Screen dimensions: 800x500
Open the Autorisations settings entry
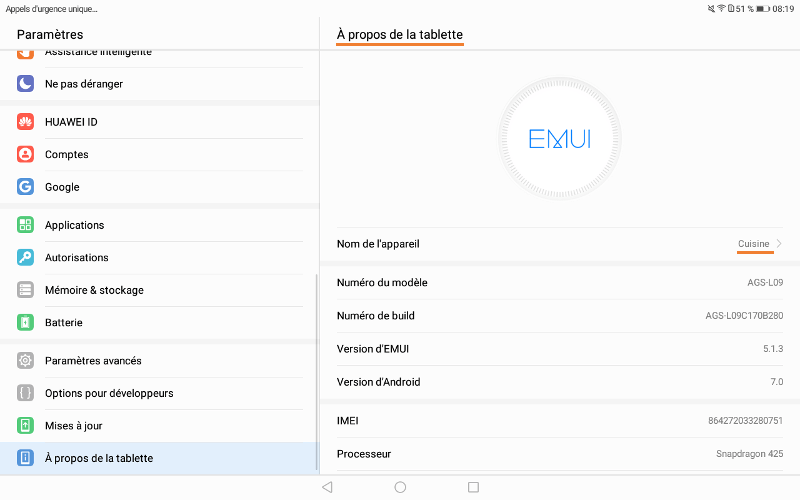tap(160, 257)
